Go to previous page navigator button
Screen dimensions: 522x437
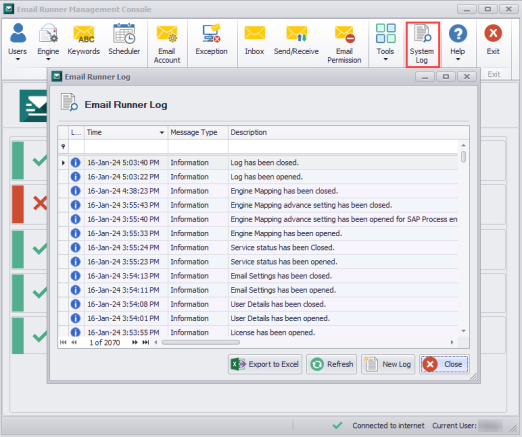74,342
